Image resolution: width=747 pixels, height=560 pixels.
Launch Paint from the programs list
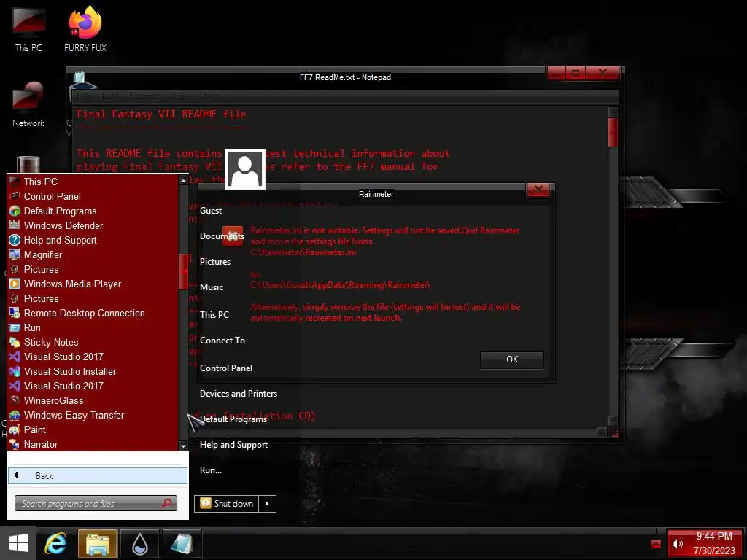(35, 429)
